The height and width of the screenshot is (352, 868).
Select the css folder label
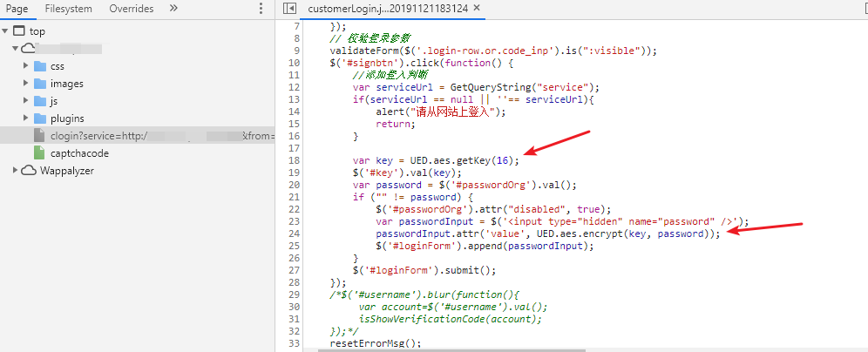[58, 66]
